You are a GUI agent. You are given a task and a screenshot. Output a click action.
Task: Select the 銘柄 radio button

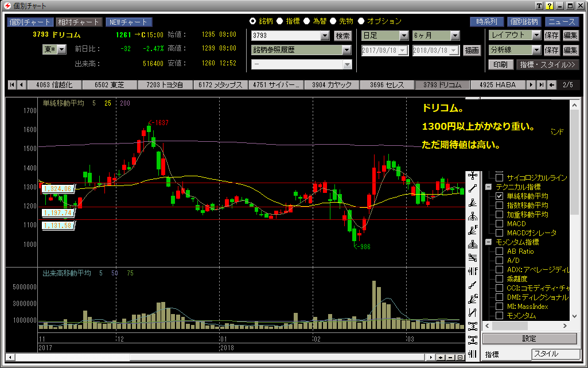[253, 21]
